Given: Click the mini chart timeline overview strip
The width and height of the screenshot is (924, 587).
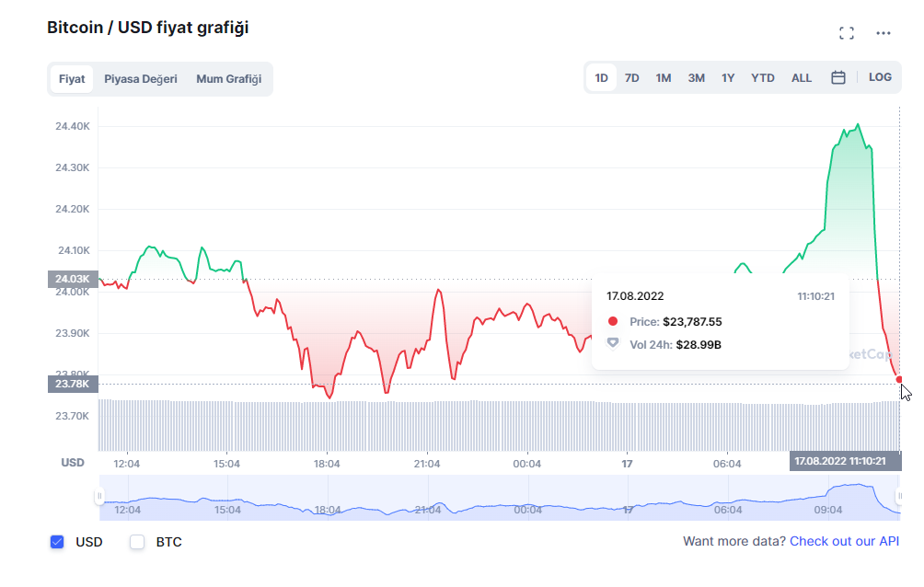Looking at the screenshot, I should click(x=497, y=498).
